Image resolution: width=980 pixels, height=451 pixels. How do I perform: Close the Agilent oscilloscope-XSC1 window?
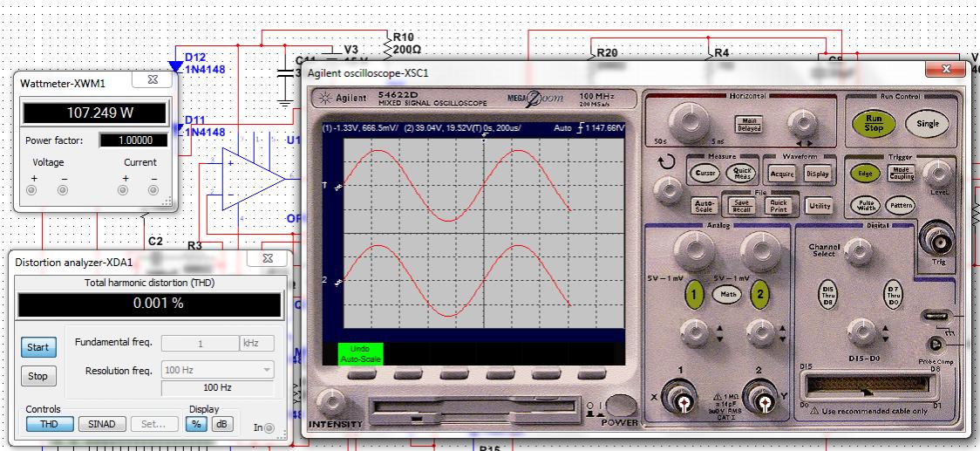click(x=946, y=69)
